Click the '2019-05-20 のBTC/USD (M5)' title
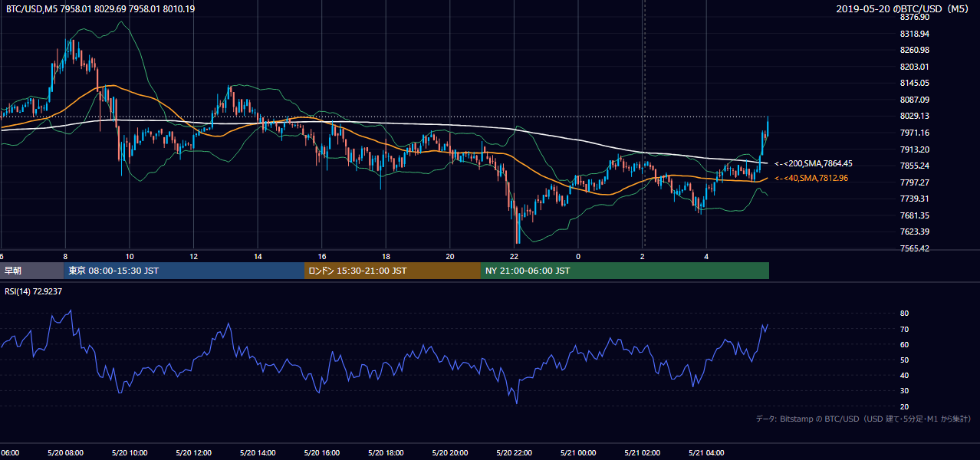The height and width of the screenshot is (460, 980). pyautogui.click(x=904, y=9)
